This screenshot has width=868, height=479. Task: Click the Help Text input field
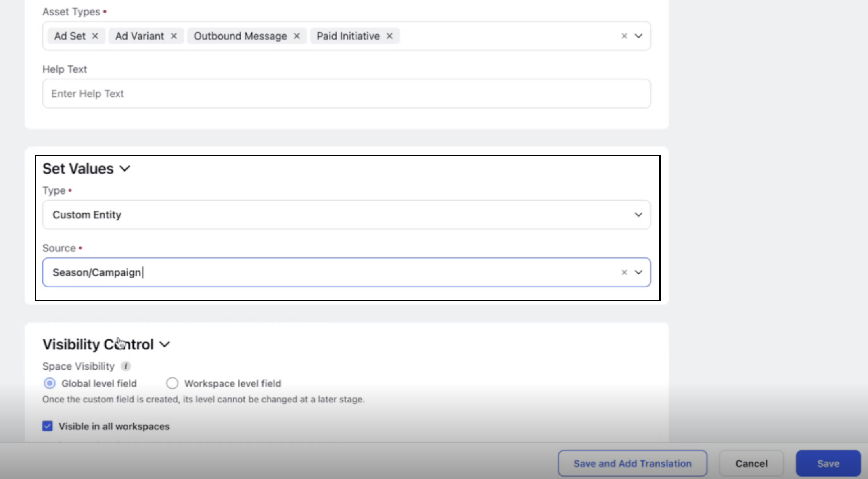click(346, 94)
